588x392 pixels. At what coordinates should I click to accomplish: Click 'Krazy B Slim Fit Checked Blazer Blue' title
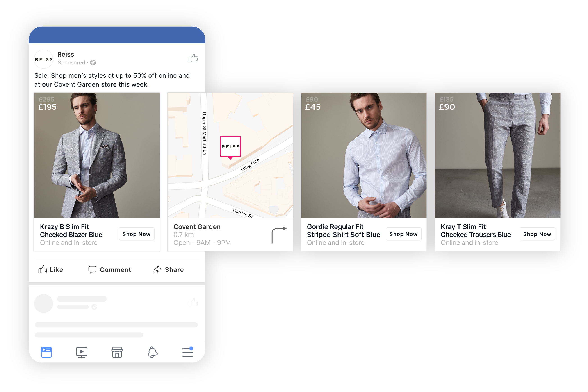click(71, 230)
